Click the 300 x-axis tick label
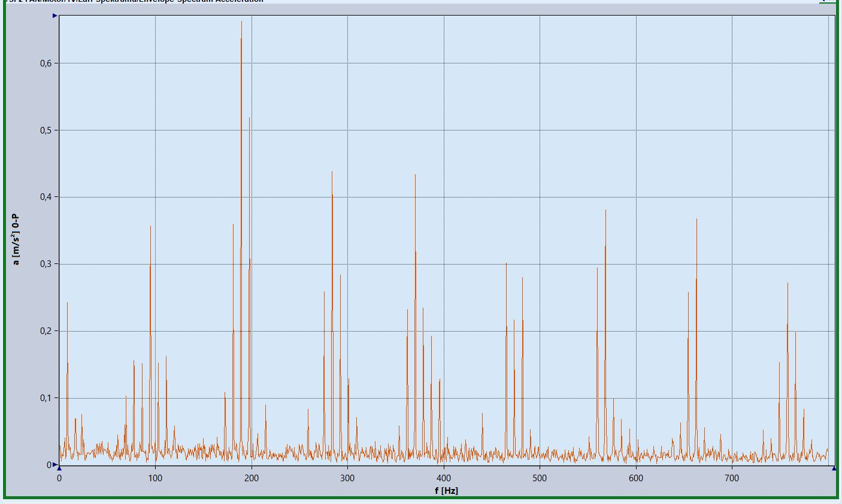The height and width of the screenshot is (504, 842). tap(347, 478)
